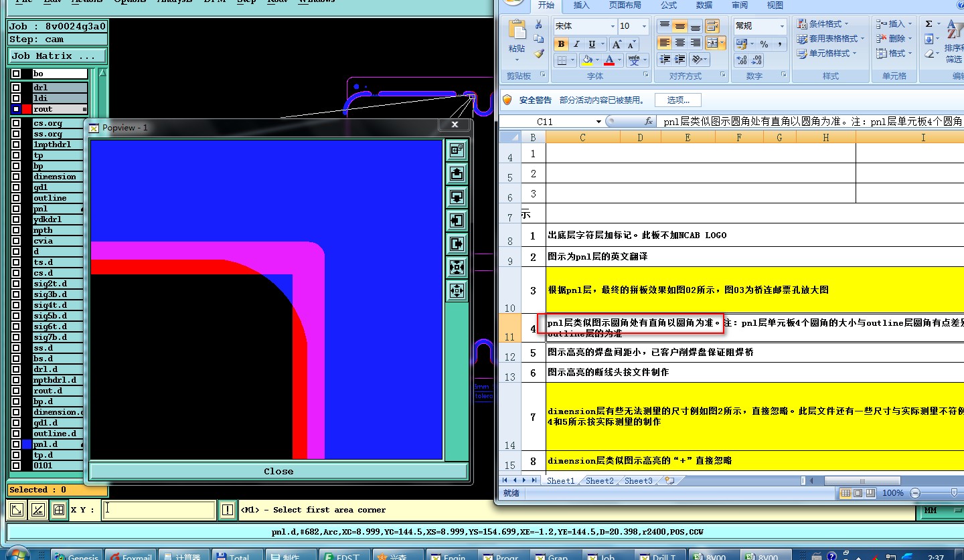The image size is (964, 560).
Task: Switch to the 页面布局 ribbon tab
Action: [x=625, y=5]
